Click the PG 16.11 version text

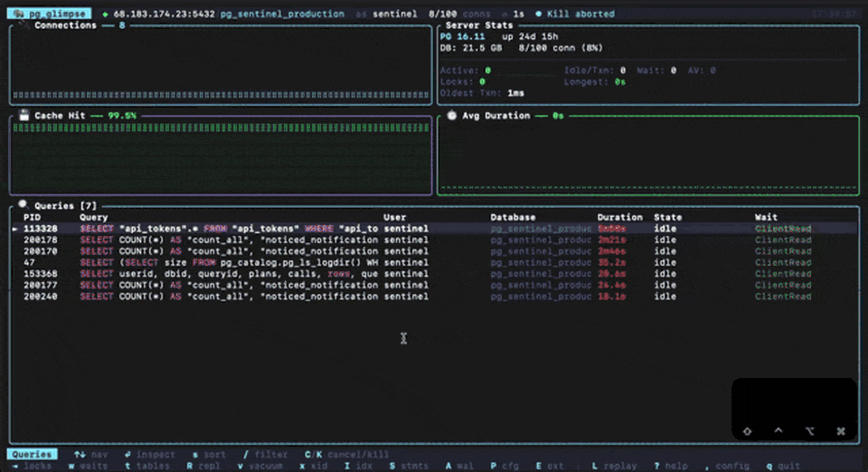click(x=462, y=36)
